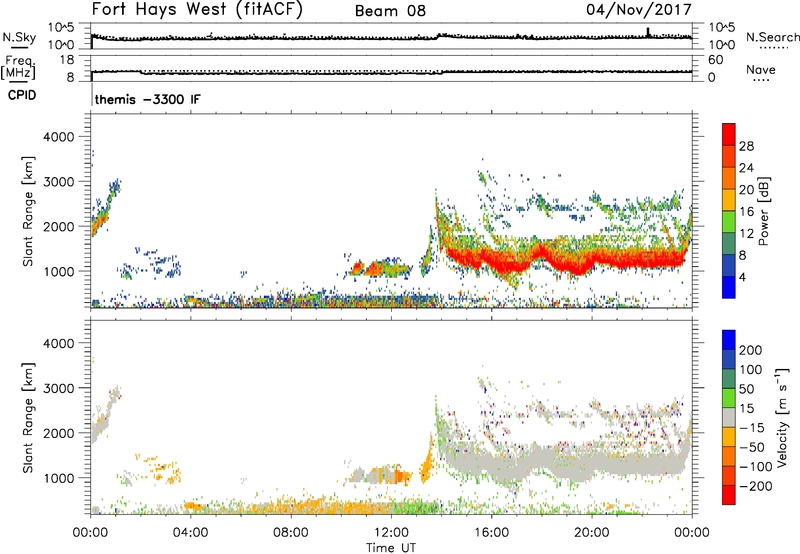This screenshot has width=800, height=554.
Task: Click the '20:00' time tick label
Action: pyautogui.click(x=592, y=533)
